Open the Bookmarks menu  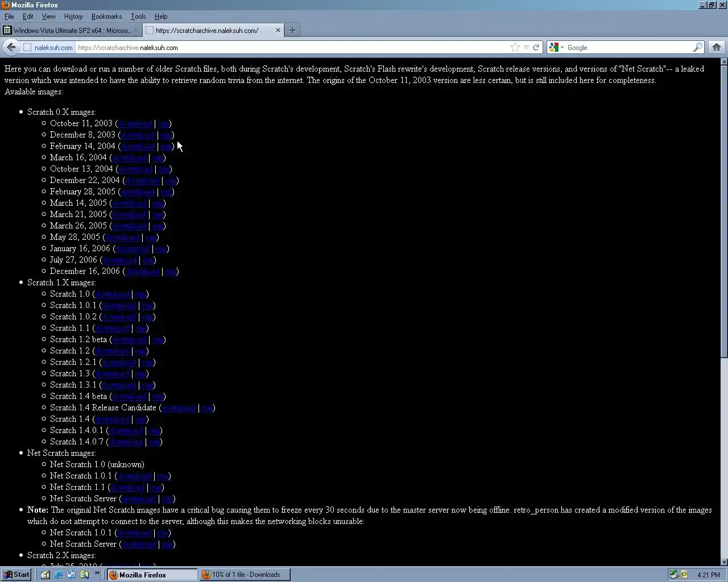click(106, 16)
